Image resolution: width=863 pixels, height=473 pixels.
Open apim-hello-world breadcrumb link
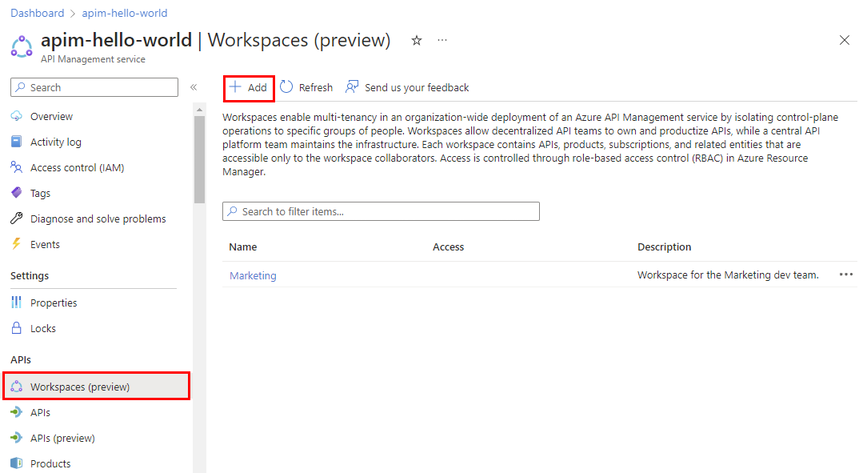coord(124,13)
